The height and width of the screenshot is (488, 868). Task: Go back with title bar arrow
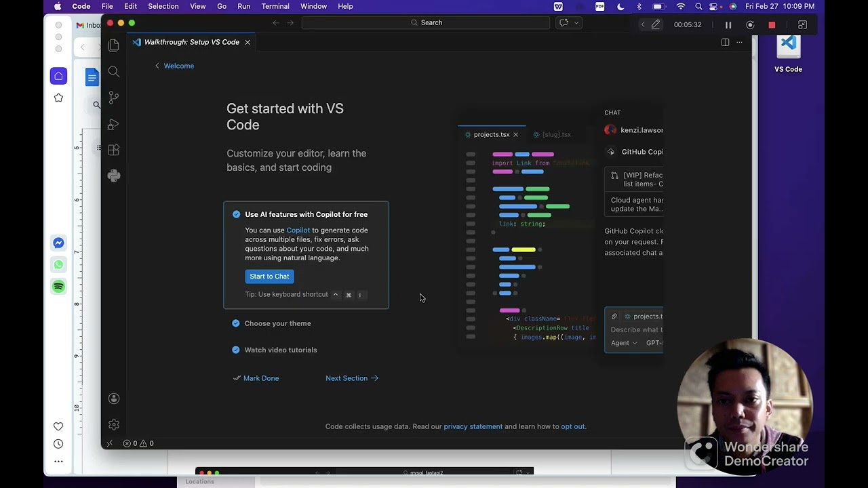pyautogui.click(x=276, y=22)
